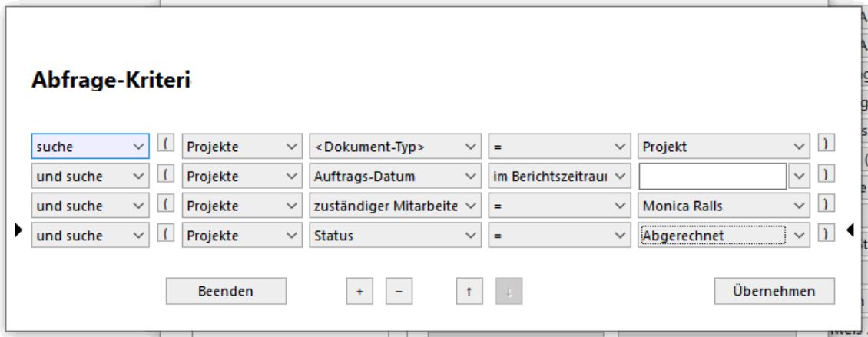Expand the 'im Berichtszeitraum' comparison dropdown
The height and width of the screenshot is (337, 868).
click(620, 175)
